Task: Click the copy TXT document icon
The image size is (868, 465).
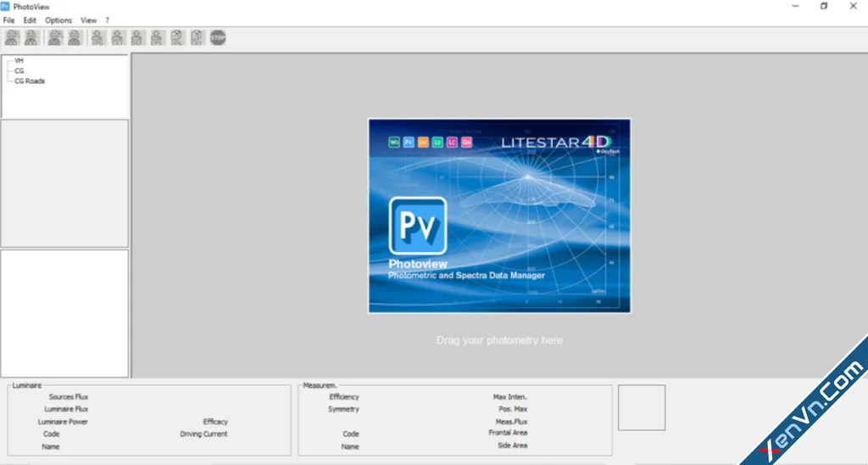Action: 197,37
